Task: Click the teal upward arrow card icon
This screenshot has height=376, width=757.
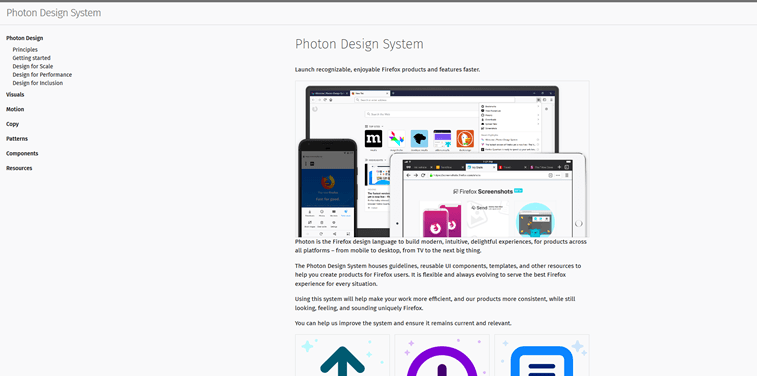Action: [342, 361]
